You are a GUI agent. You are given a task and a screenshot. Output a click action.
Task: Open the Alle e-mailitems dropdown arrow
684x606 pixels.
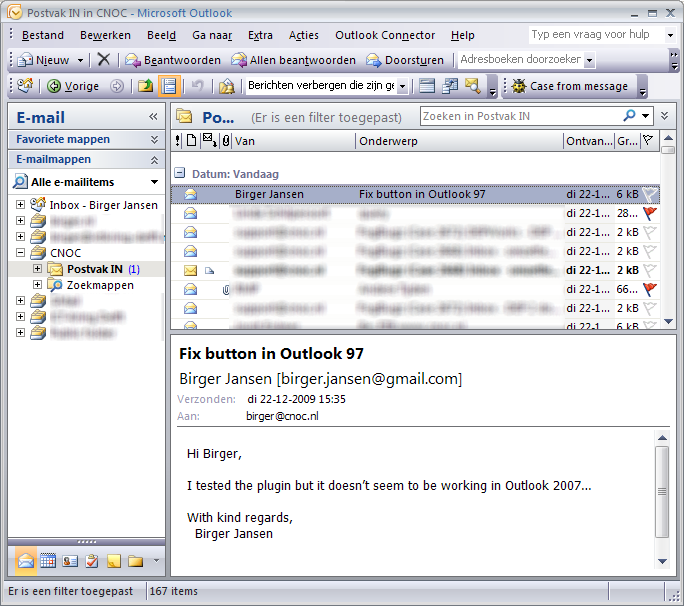[x=154, y=181]
